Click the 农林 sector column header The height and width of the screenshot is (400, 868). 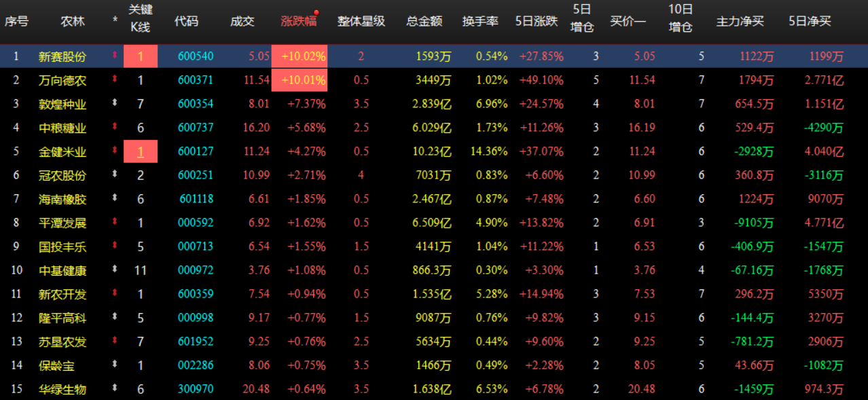(73, 21)
